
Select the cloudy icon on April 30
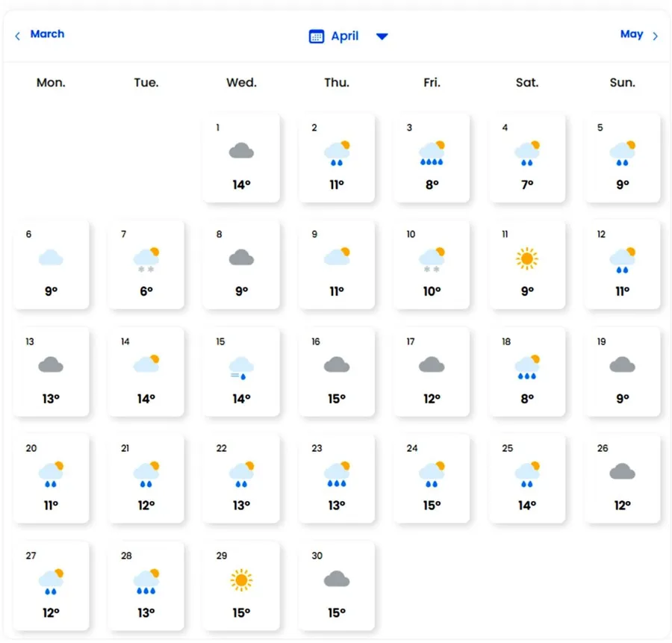(x=336, y=578)
